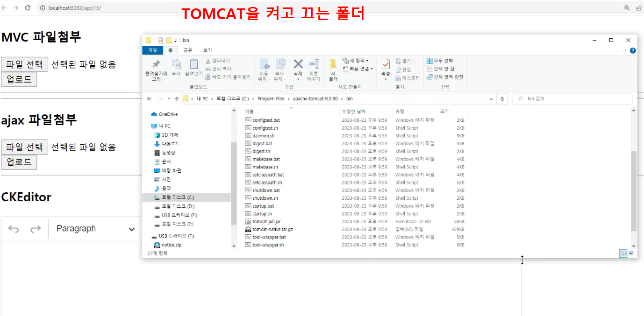This screenshot has height=316, width=644.
Task: Open the browser zoom magnifier icon
Action: (627, 8)
